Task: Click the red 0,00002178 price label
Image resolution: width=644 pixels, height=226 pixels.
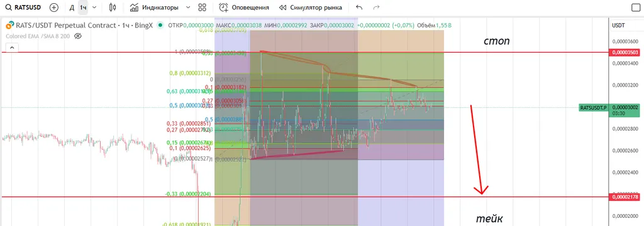Action: 625,197
